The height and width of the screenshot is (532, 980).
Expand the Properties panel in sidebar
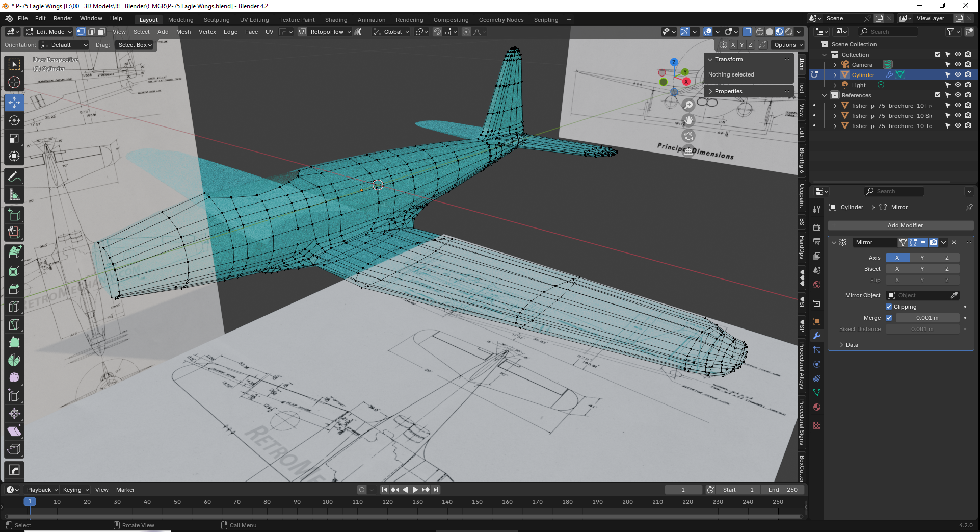pos(728,91)
